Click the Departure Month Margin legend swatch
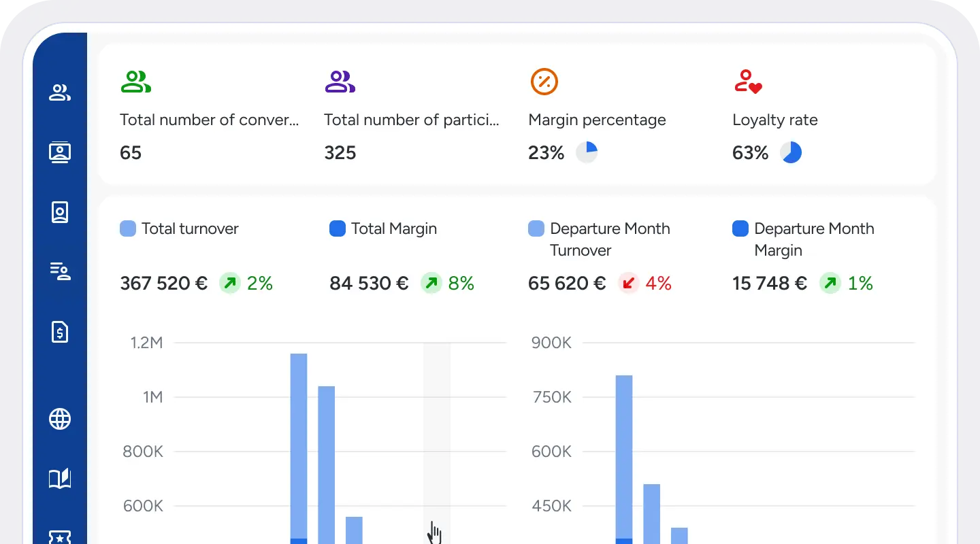980x544 pixels. (x=740, y=228)
